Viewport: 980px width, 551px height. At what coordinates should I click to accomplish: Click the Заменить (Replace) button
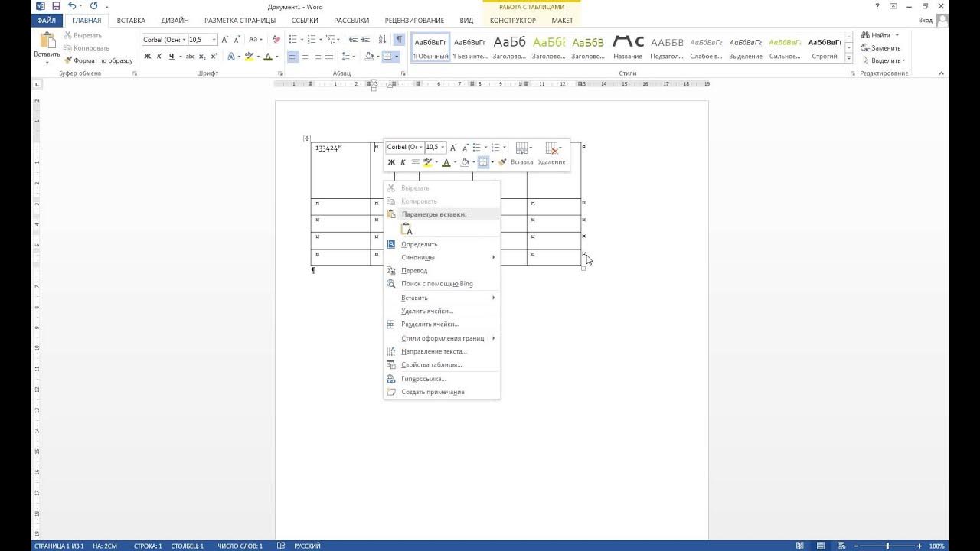[x=880, y=48]
